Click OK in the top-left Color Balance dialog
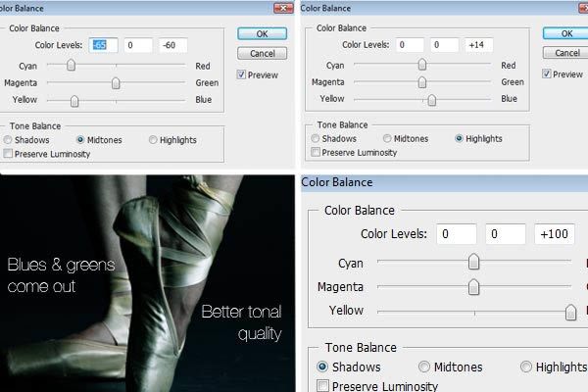The width and height of the screenshot is (588, 392). tap(262, 33)
